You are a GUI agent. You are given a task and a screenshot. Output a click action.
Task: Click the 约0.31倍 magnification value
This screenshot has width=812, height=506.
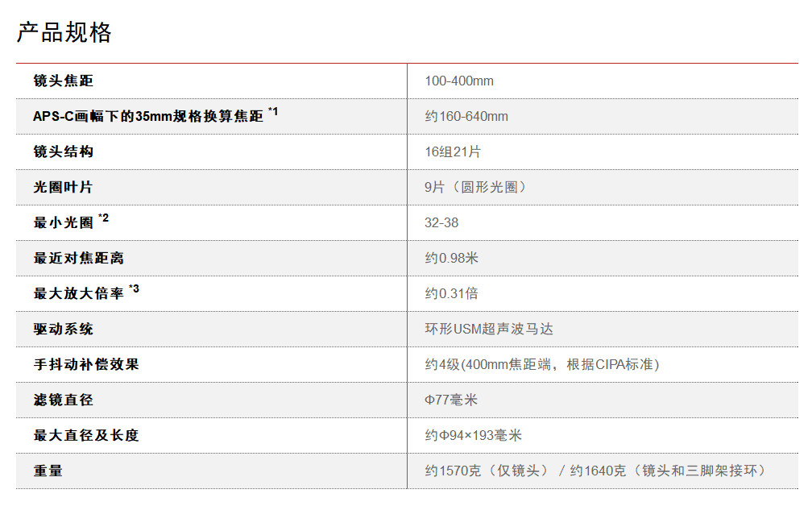[452, 293]
